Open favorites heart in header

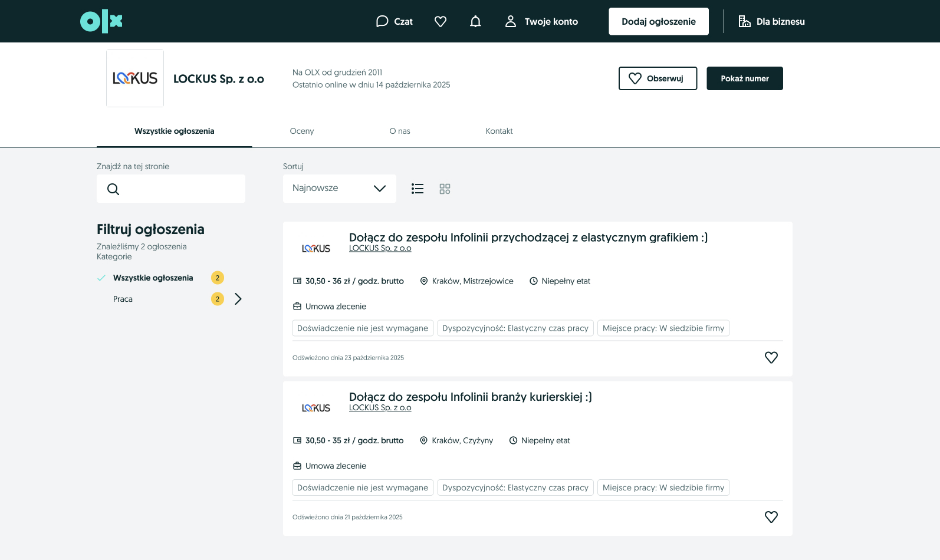point(441,21)
